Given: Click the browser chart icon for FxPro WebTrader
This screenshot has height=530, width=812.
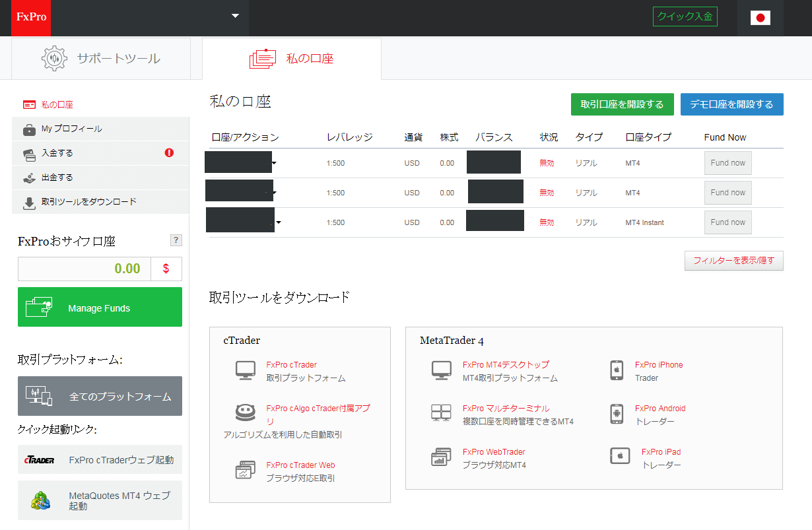Looking at the screenshot, I should coord(441,457).
